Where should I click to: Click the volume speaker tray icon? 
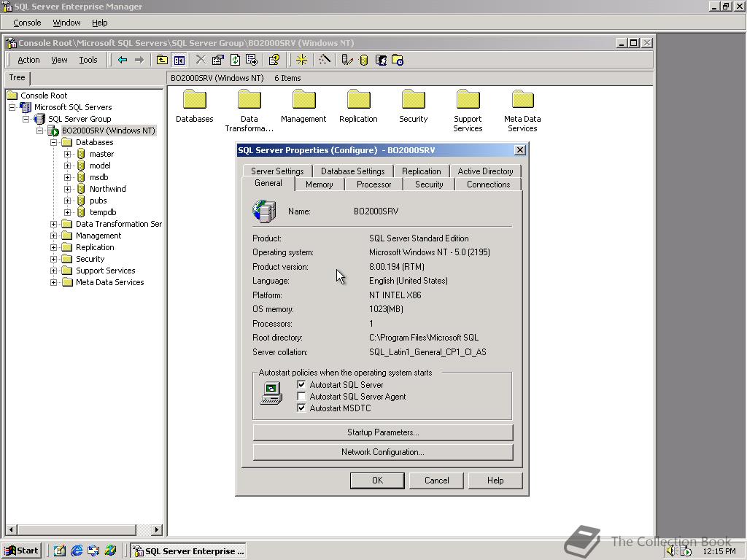pyautogui.click(x=671, y=551)
